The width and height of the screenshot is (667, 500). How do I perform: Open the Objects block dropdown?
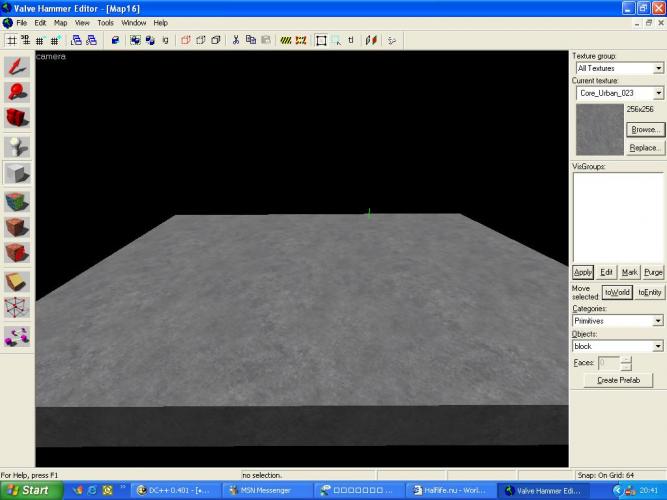click(x=658, y=346)
